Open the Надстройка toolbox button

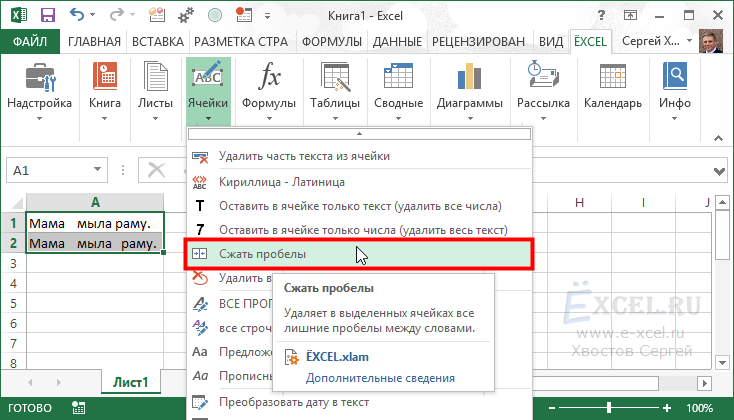tap(39, 92)
